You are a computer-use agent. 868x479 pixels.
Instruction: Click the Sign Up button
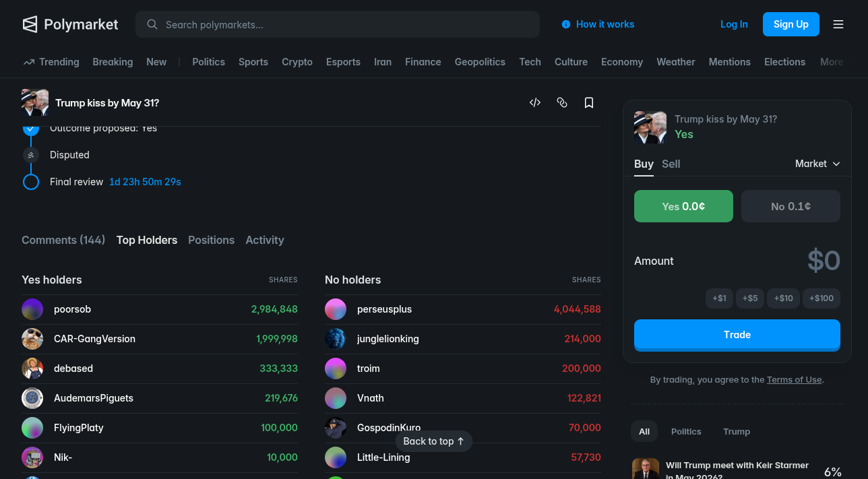(x=791, y=24)
